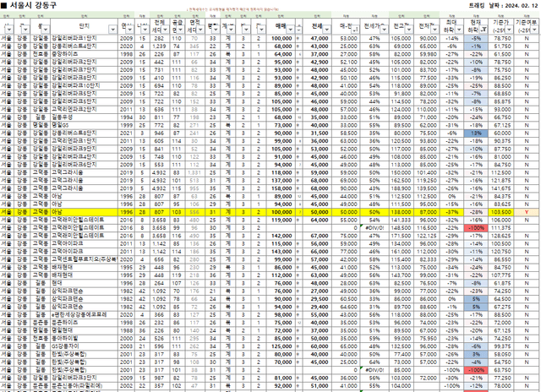Select the 둔촌하이츠 cell
Viewport: 541px width, 392px height.
(84, 323)
